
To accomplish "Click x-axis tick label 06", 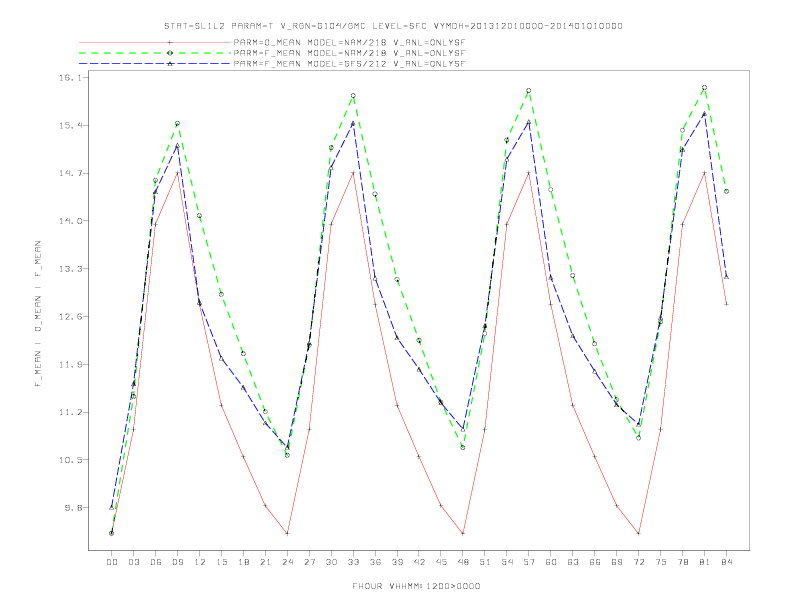I will click(x=156, y=562).
